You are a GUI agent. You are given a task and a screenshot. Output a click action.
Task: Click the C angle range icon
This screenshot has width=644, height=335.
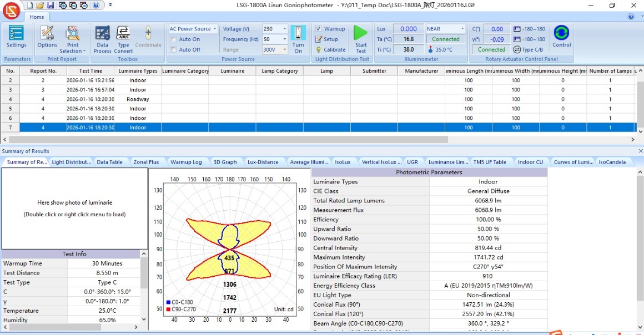click(517, 29)
